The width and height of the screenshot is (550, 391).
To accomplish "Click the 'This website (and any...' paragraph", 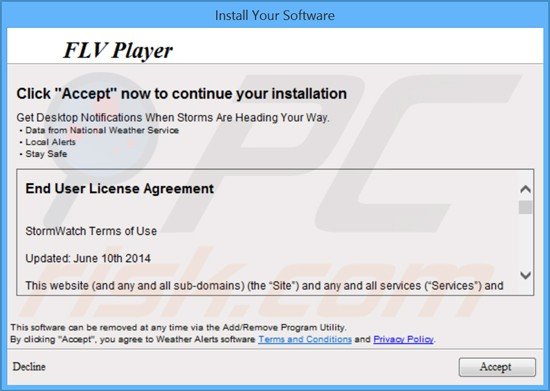I will point(264,285).
